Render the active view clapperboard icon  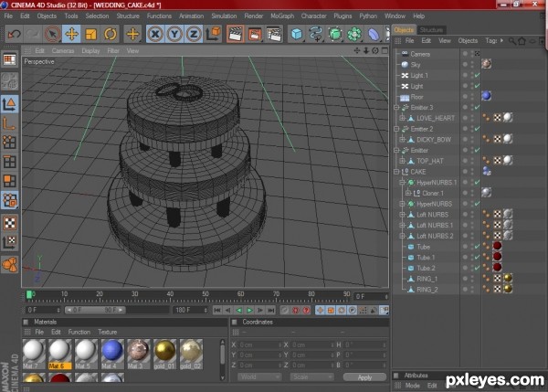(x=235, y=34)
